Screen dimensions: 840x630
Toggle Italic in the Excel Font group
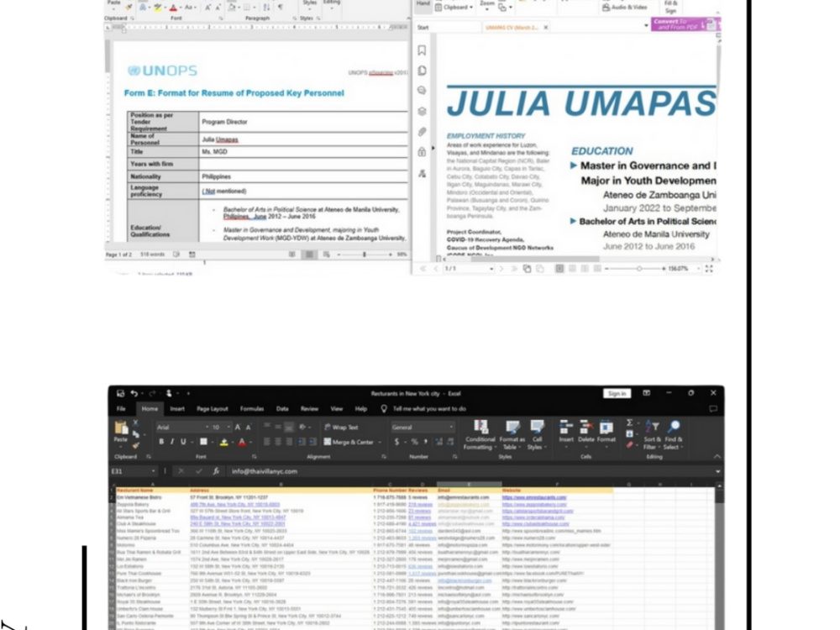(172, 442)
